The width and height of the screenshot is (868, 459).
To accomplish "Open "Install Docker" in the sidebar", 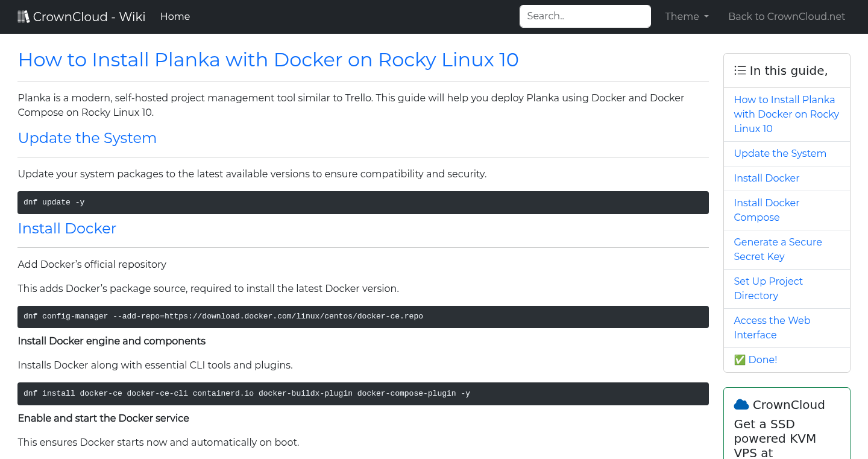I will coord(766,178).
